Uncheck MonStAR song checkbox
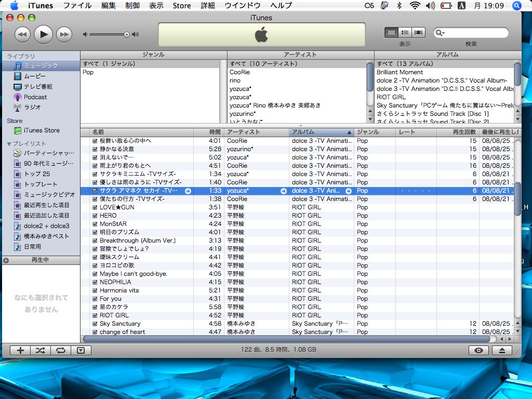The height and width of the screenshot is (399, 532). [95, 224]
